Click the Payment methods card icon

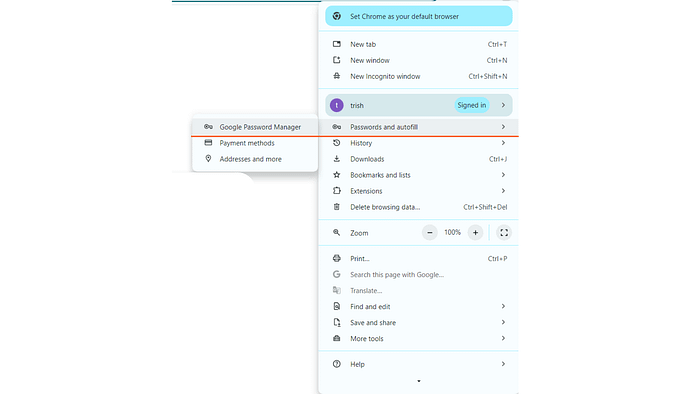(x=208, y=143)
